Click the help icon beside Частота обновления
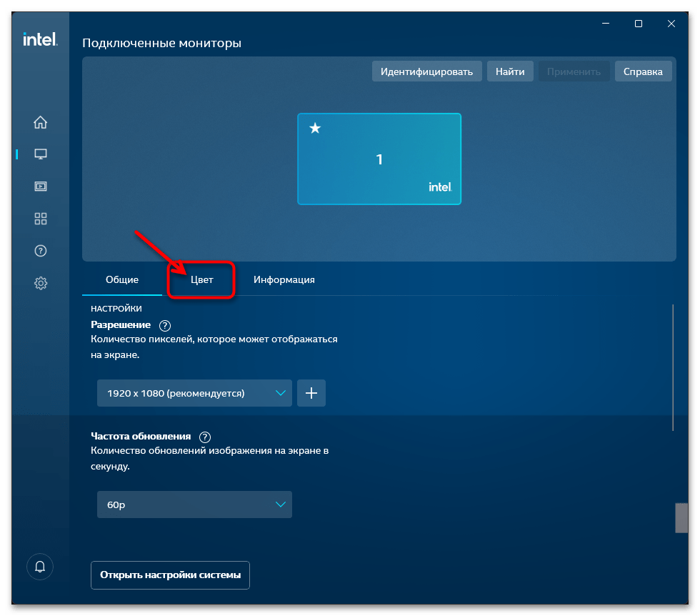The width and height of the screenshot is (700, 616). click(x=205, y=437)
